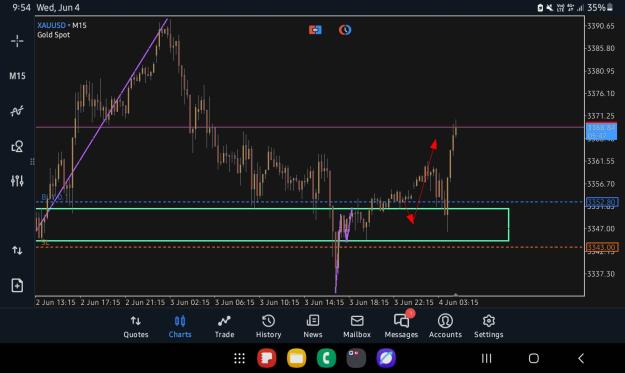This screenshot has width=625, height=373.
Task: Tap the blue current price tag
Action: (601, 132)
